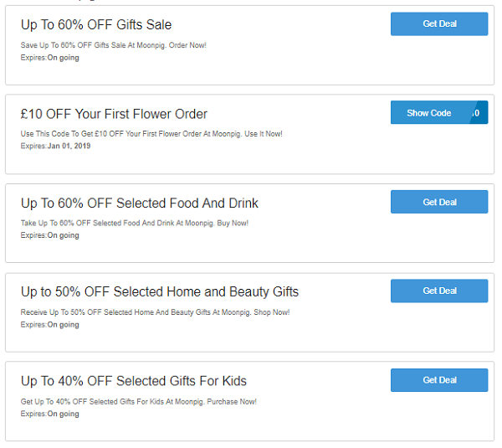The image size is (502, 448).
Task: Click the peeled code corner on Show Code
Action: click(478, 113)
